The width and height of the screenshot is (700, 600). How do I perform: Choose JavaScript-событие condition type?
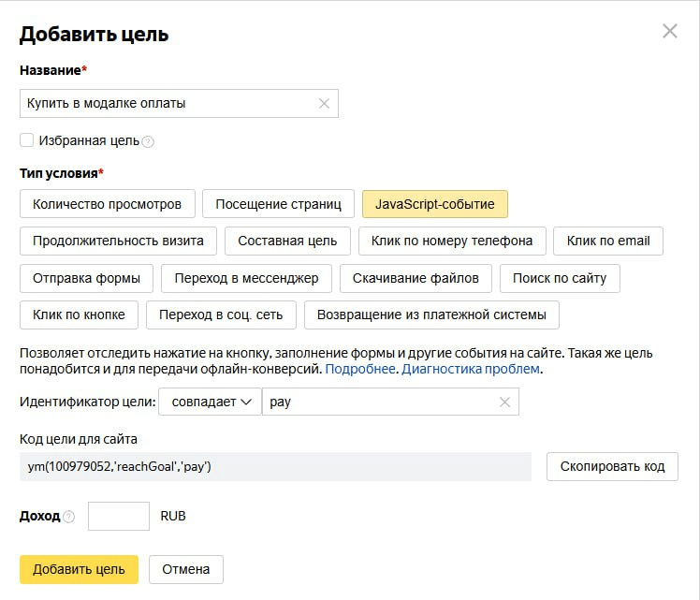434,204
